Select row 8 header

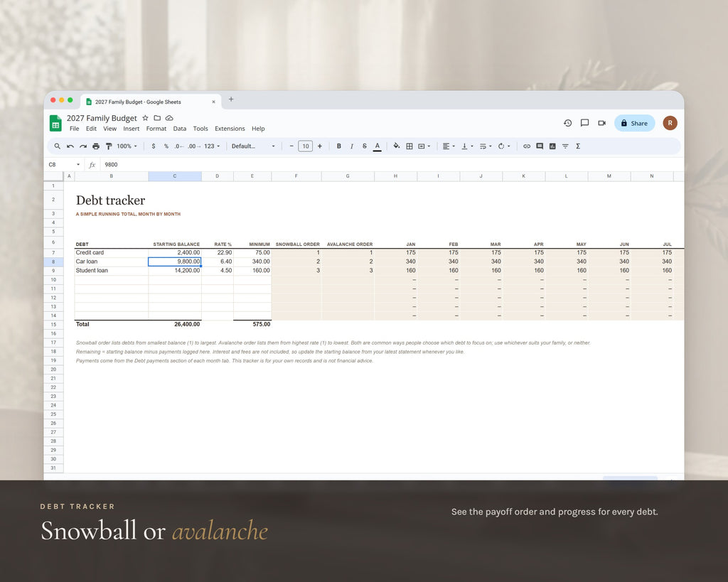coord(53,262)
